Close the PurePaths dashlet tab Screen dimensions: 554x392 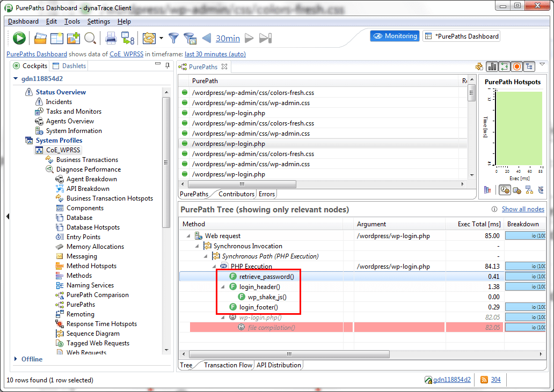224,66
